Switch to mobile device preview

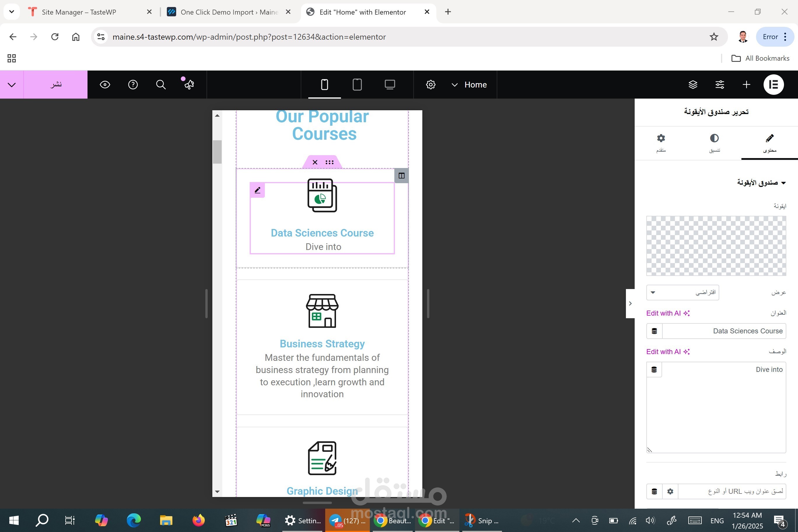pos(324,85)
